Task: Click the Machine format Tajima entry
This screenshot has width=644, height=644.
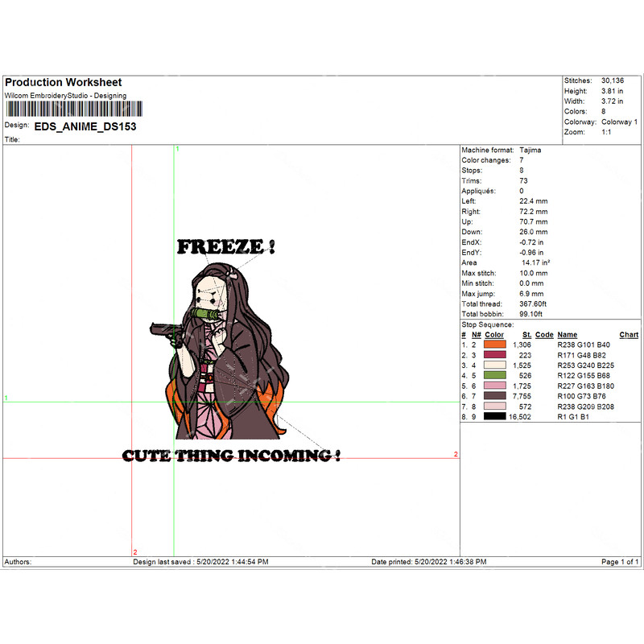Action: [x=502, y=151]
